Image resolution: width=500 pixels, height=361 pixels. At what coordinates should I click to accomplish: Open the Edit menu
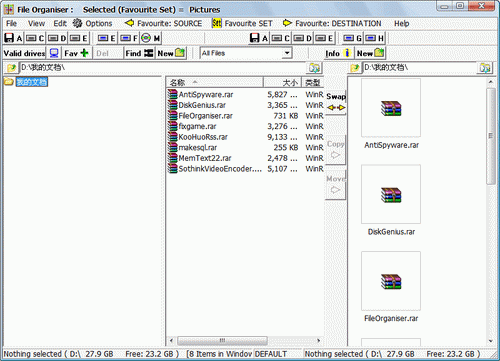point(60,24)
